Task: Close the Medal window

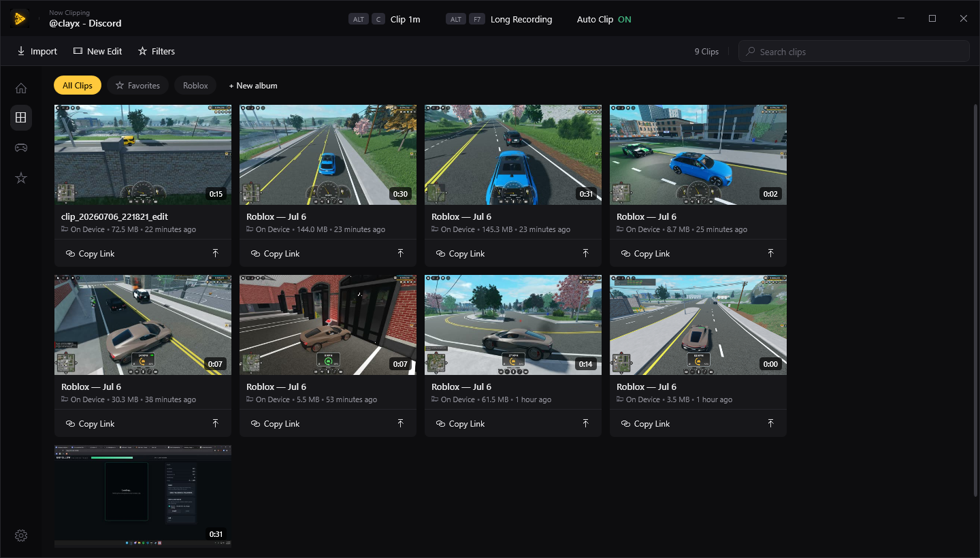Action: (964, 18)
